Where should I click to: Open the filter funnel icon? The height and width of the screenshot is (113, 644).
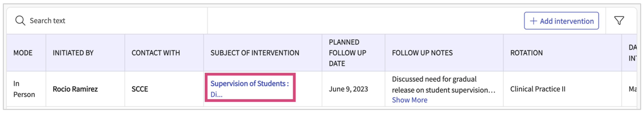pyautogui.click(x=619, y=20)
